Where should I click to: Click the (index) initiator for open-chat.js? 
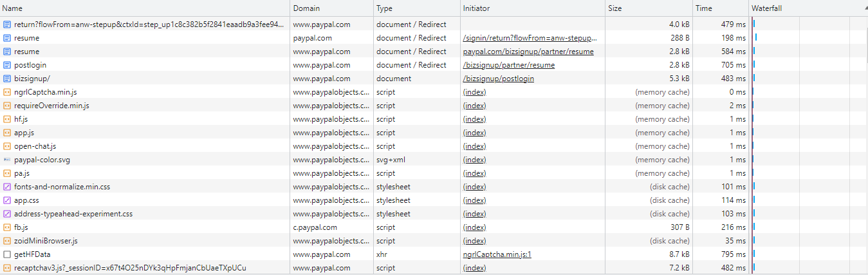click(x=474, y=146)
